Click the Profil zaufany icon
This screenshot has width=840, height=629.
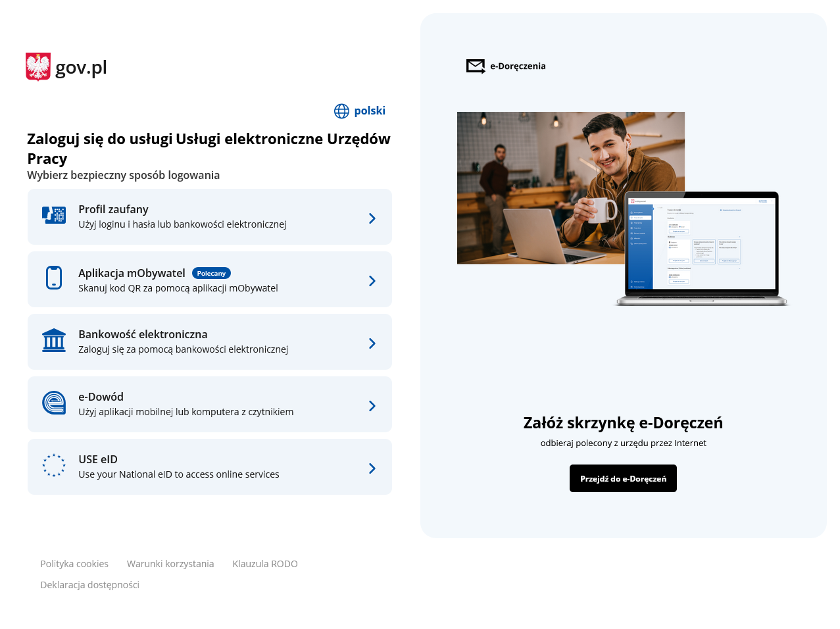click(54, 215)
